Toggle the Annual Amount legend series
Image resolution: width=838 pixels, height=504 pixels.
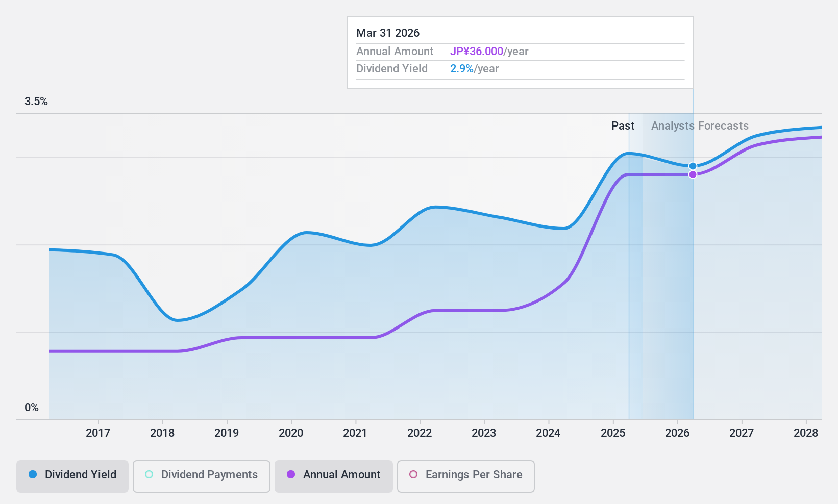(x=334, y=476)
